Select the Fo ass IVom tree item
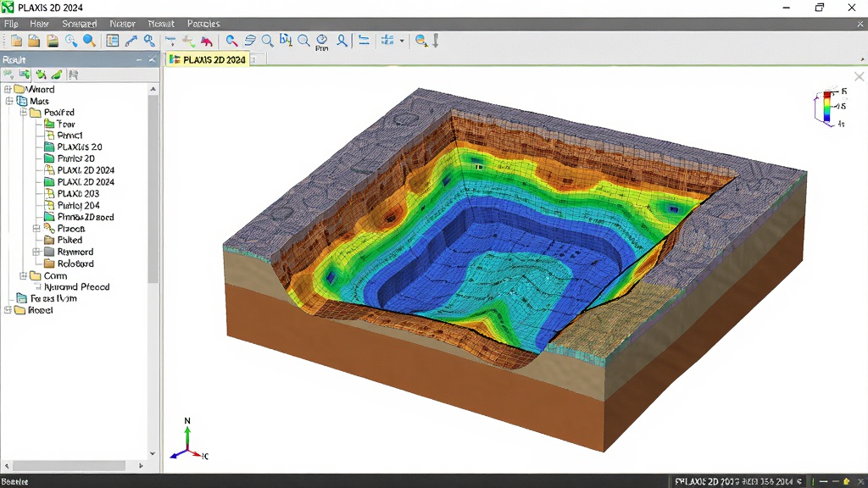Image resolution: width=868 pixels, height=488 pixels. pos(53,299)
